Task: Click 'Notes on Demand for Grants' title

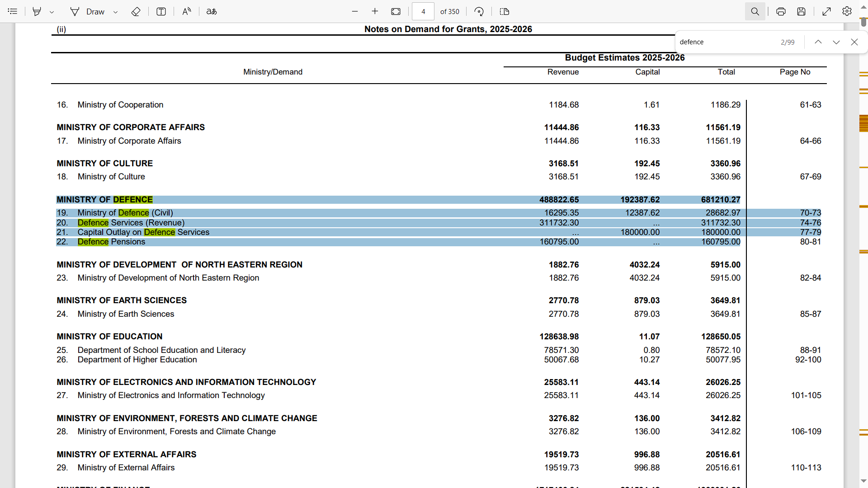Action: tap(448, 29)
